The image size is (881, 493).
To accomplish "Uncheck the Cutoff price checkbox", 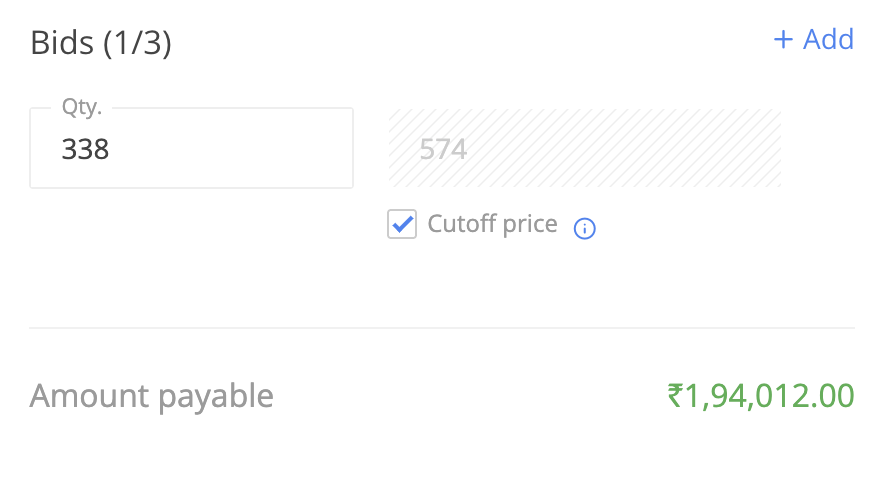I will coord(402,224).
